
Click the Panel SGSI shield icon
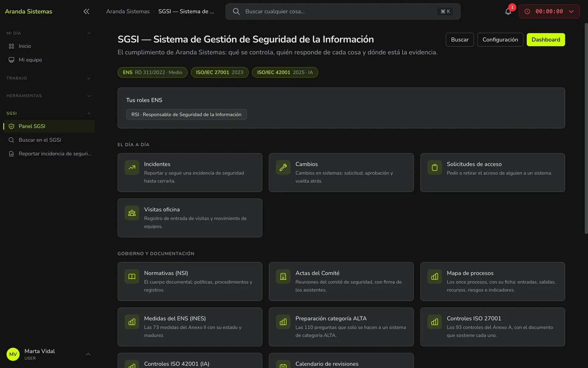[11, 126]
